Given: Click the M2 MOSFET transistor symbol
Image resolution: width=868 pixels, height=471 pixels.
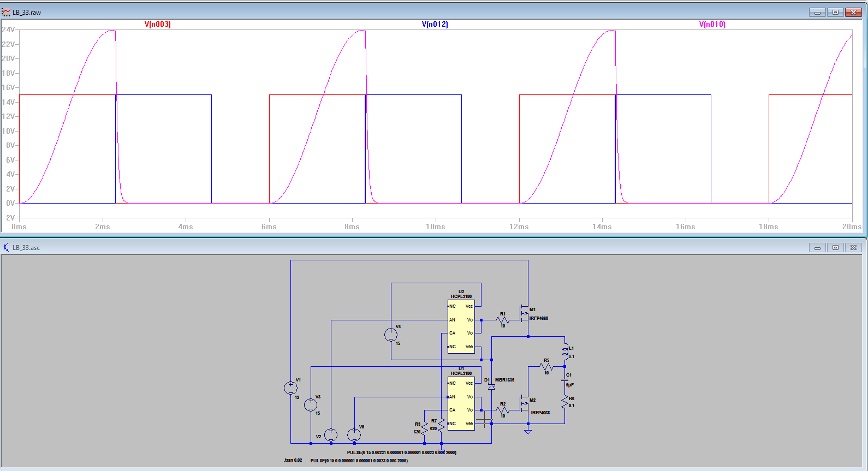Looking at the screenshot, I should pyautogui.click(x=525, y=404).
